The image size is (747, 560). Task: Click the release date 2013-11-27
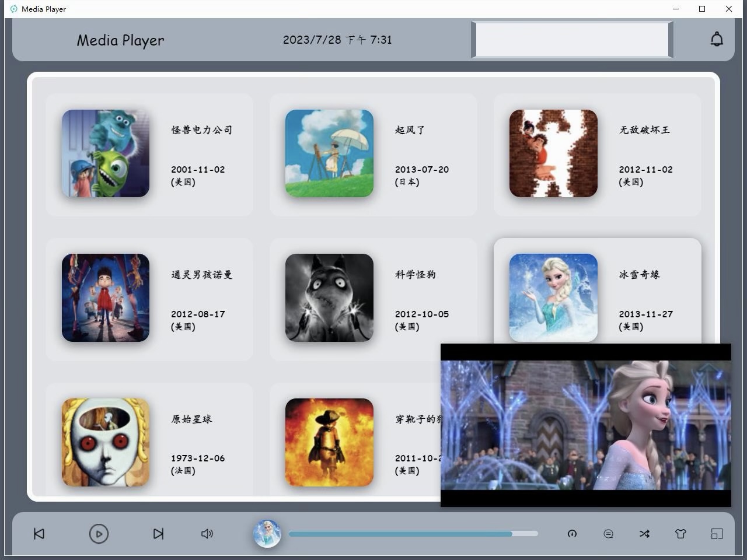(x=646, y=314)
